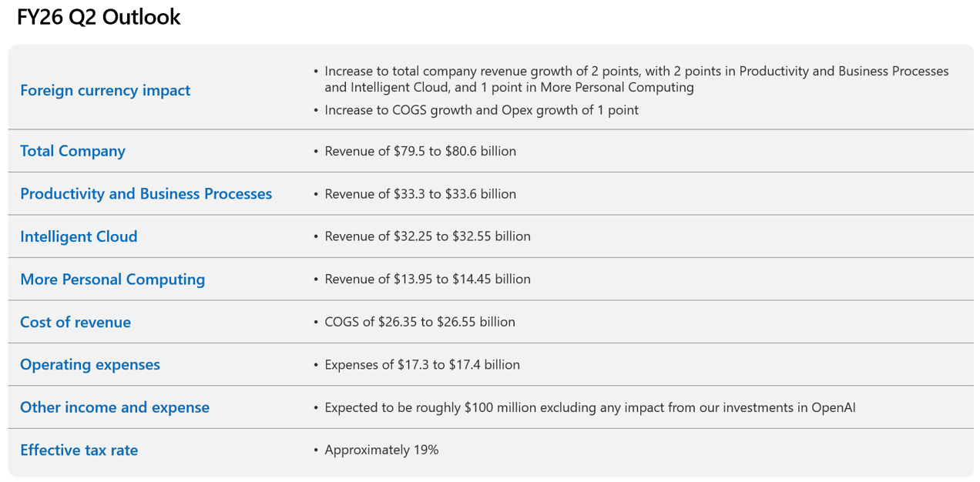The image size is (980, 482).
Task: Select the Approximately 19% text
Action: (x=381, y=450)
